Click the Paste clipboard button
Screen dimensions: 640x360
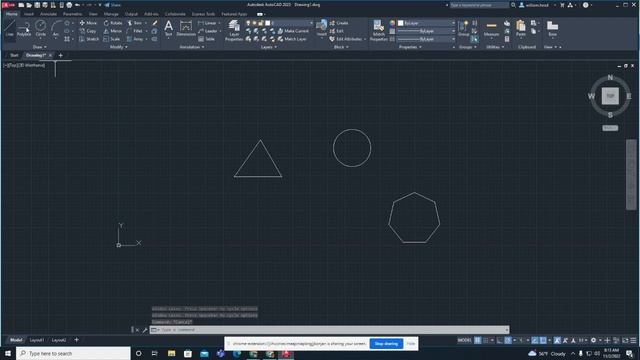520,29
